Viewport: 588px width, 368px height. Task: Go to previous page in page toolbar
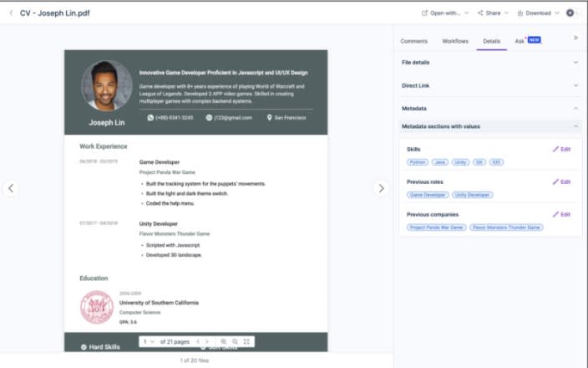click(x=198, y=342)
